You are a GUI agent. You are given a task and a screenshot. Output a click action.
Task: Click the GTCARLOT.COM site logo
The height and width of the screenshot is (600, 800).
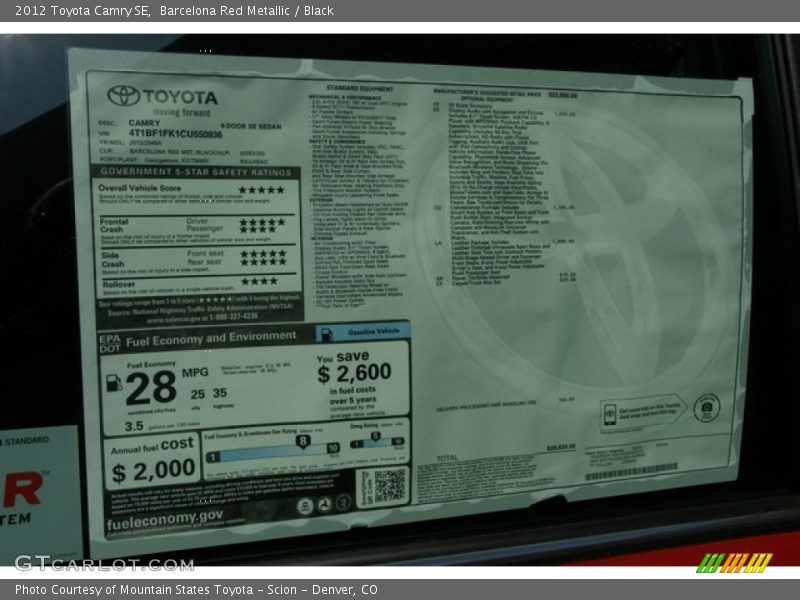coord(104,563)
